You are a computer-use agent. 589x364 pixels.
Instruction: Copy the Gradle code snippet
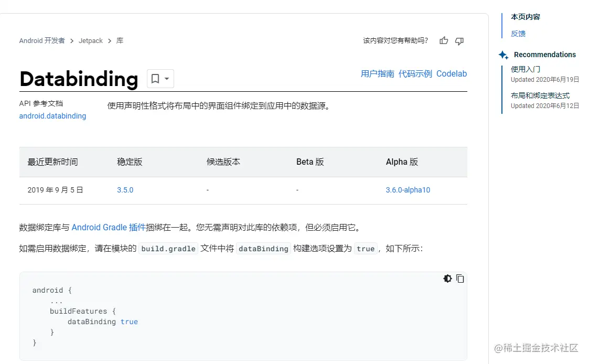coord(460,279)
